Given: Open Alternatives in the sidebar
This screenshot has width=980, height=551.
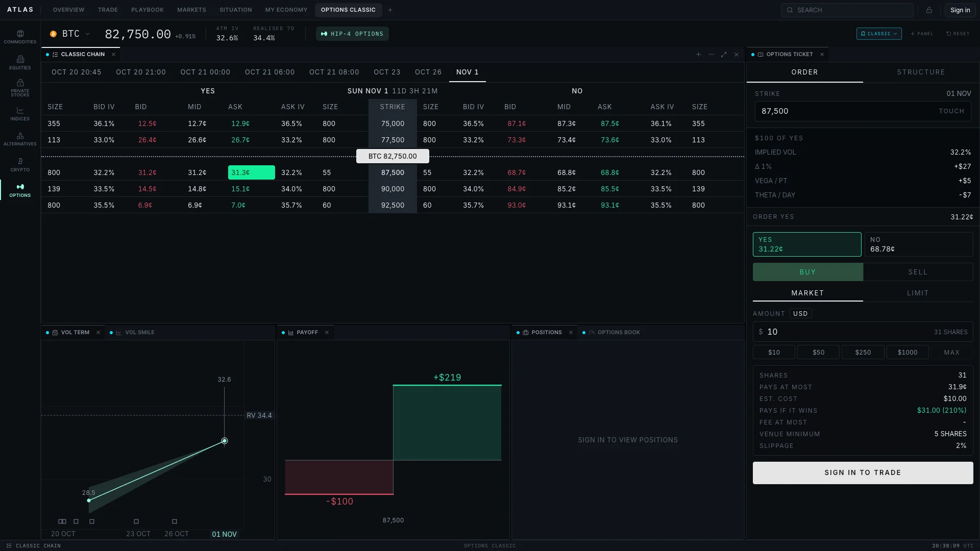Looking at the screenshot, I should point(20,139).
